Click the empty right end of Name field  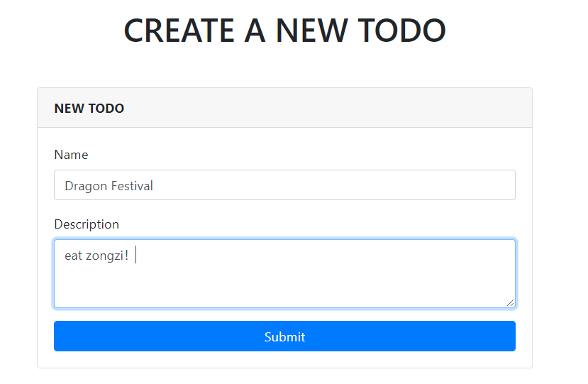(x=426, y=185)
